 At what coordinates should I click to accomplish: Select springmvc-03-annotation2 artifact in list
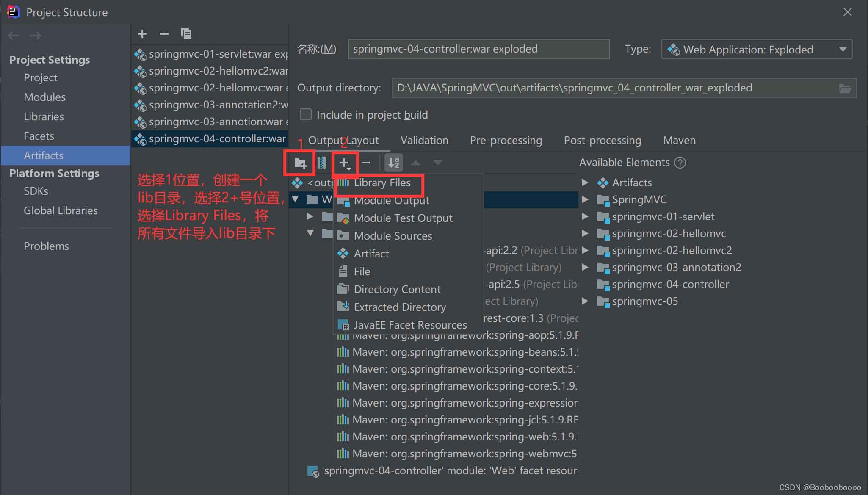click(210, 105)
